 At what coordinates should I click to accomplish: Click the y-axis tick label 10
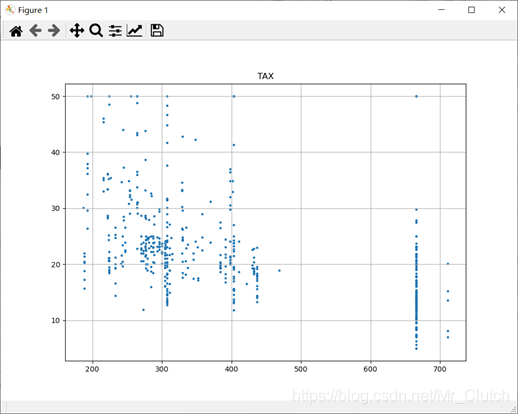coord(55,321)
